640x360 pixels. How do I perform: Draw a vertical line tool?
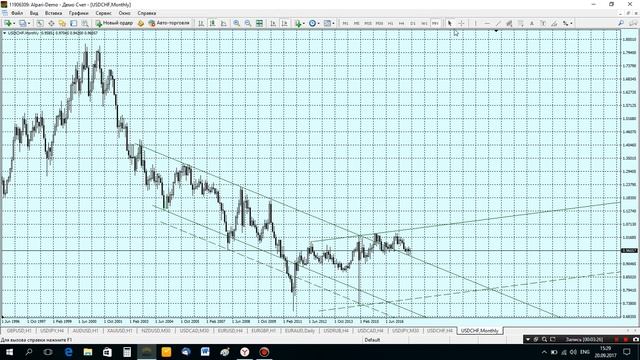point(476,23)
